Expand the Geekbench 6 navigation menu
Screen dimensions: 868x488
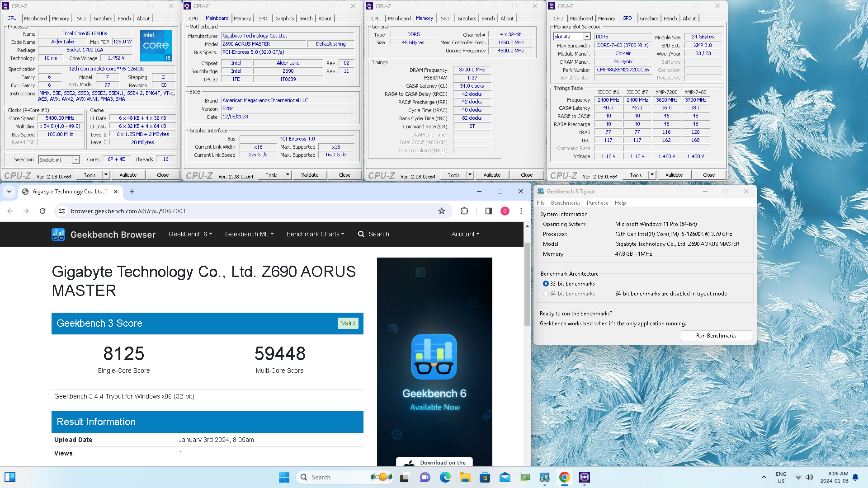[x=190, y=234]
